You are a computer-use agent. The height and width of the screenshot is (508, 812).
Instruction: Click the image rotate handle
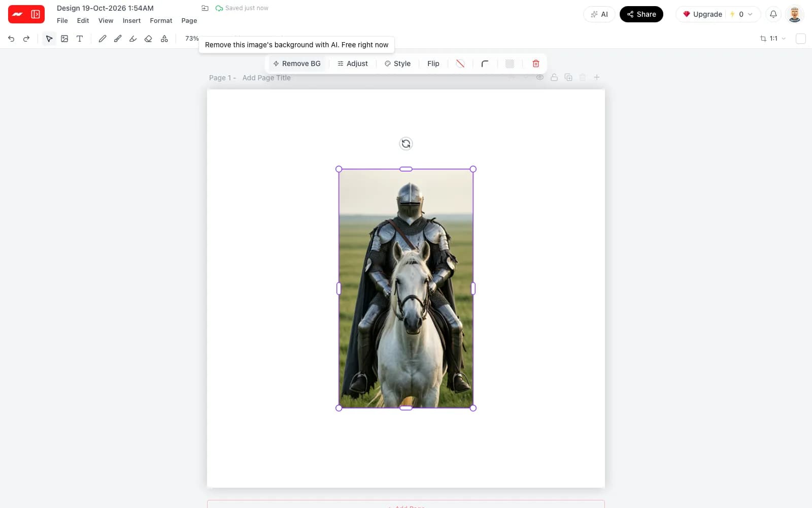(406, 144)
